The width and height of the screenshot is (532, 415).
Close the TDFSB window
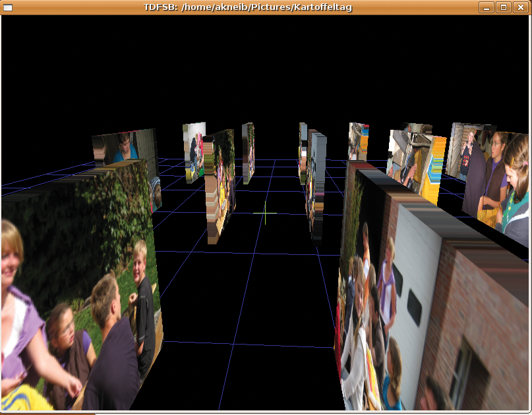tap(521, 7)
